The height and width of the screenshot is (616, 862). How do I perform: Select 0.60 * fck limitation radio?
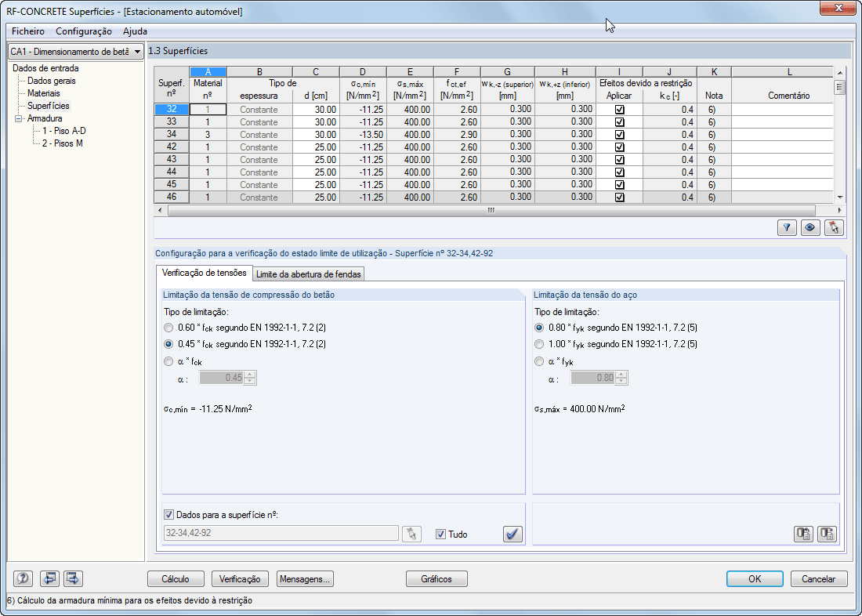pos(168,328)
